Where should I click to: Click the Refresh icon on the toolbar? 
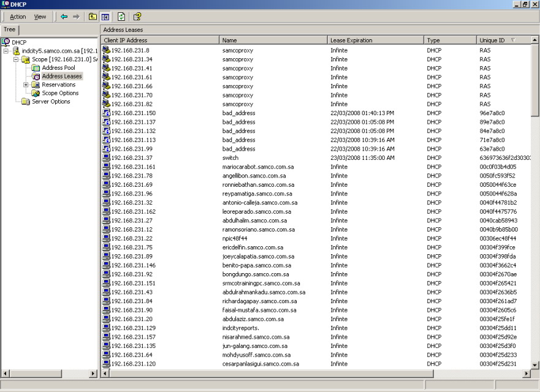pos(121,17)
